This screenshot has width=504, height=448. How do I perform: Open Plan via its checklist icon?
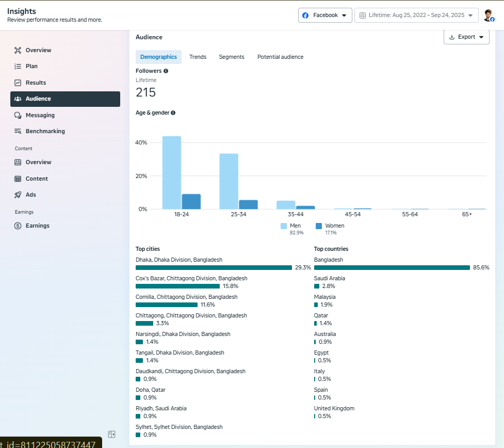(18, 66)
